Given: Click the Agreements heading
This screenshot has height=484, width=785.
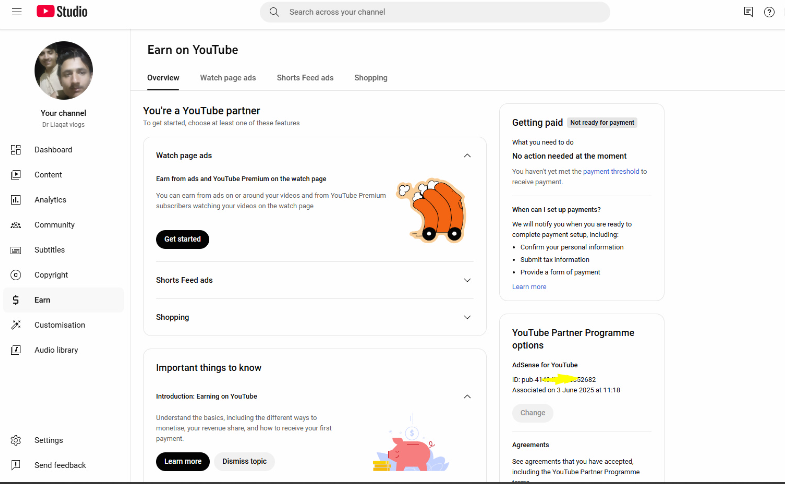Looking at the screenshot, I should click(x=530, y=444).
